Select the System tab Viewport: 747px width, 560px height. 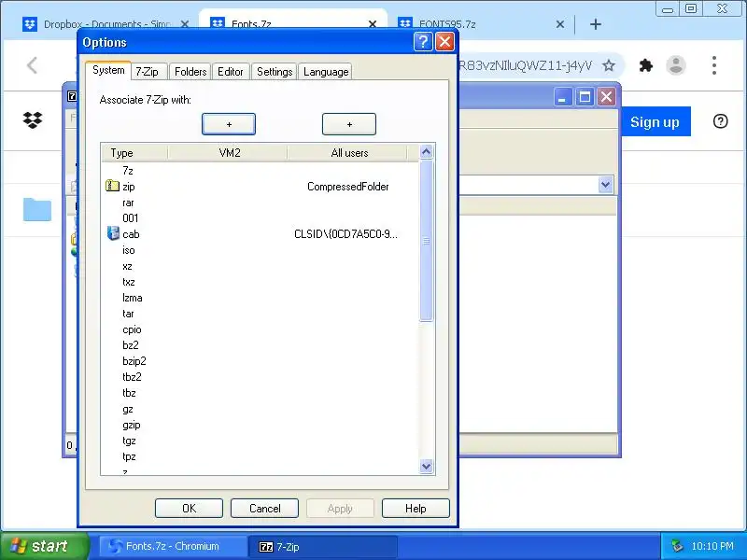click(108, 71)
